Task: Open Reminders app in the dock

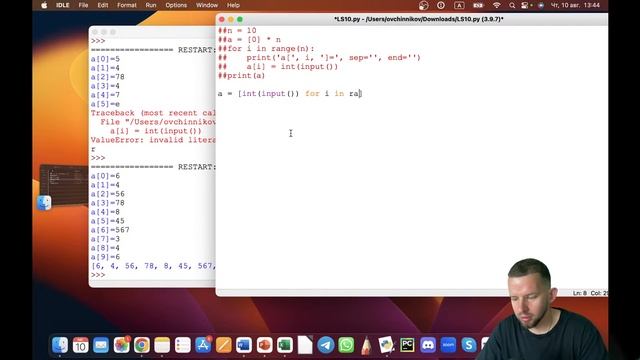Action: [182, 345]
